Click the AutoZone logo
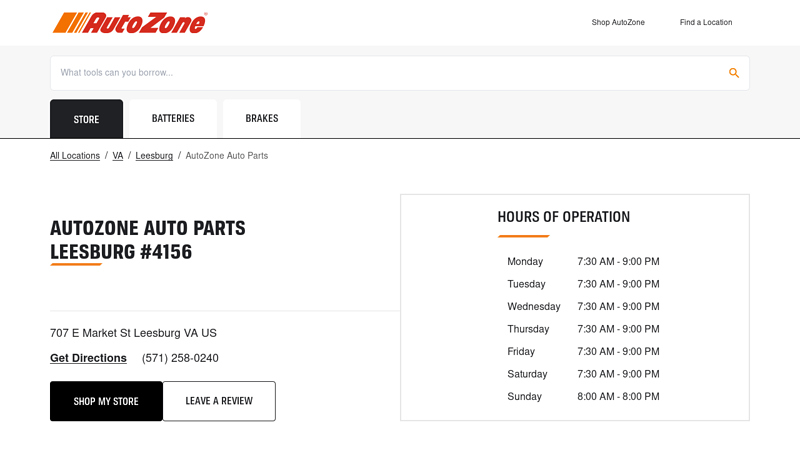This screenshot has width=800, height=450. (x=130, y=23)
